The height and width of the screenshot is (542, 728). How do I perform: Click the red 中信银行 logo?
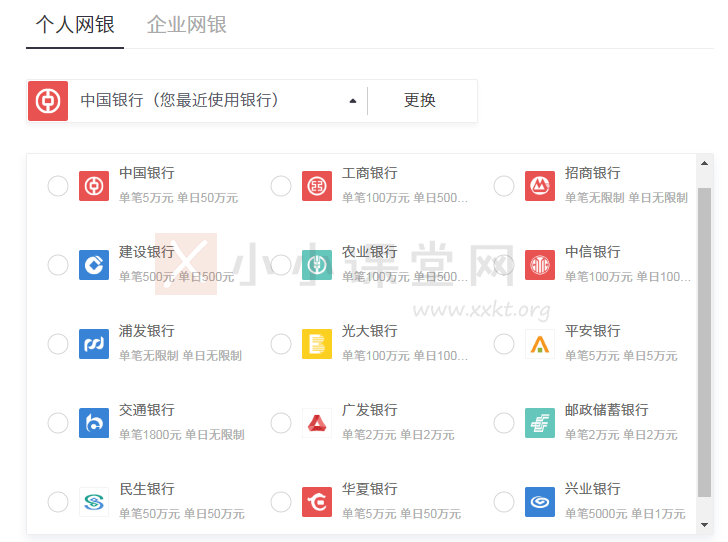coord(540,265)
